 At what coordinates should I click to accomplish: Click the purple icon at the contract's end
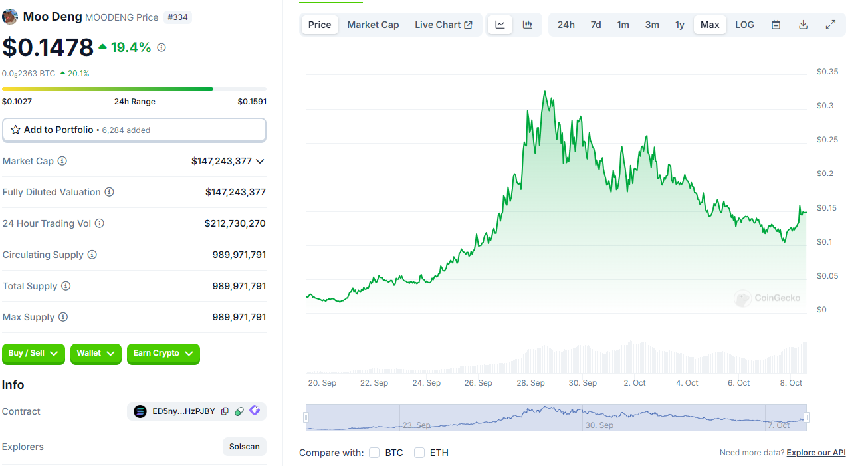pyautogui.click(x=255, y=411)
